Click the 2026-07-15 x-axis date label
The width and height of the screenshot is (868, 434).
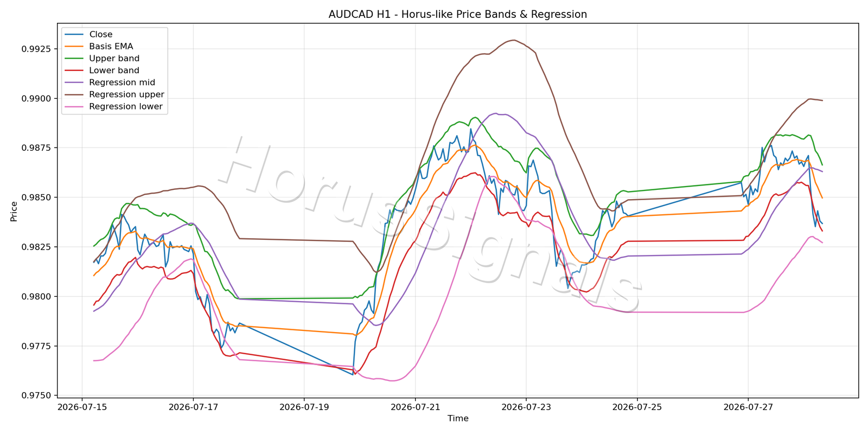pyautogui.click(x=82, y=407)
